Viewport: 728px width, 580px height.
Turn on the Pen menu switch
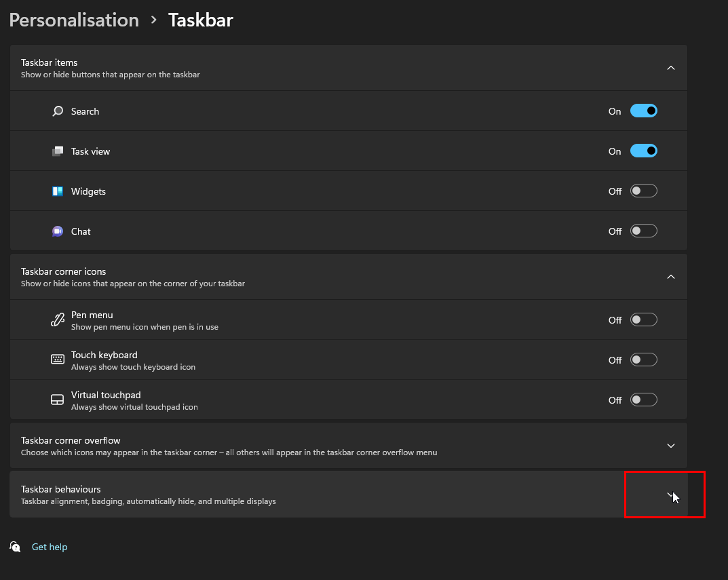[643, 320]
